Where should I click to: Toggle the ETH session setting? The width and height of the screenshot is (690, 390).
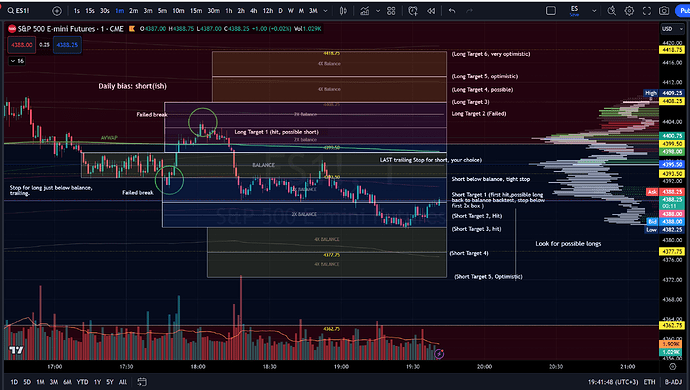650,382
